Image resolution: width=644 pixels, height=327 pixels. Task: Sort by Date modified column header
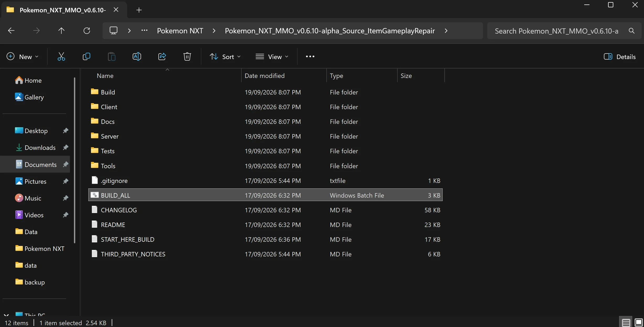[284, 76]
